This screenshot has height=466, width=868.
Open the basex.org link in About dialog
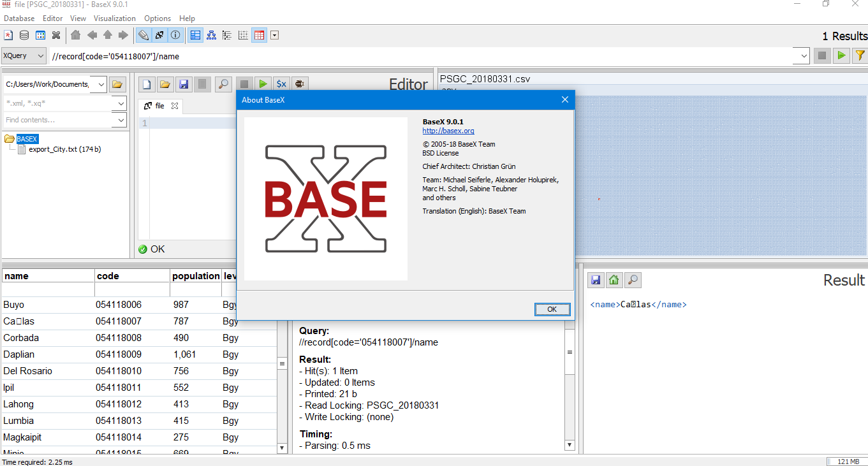click(448, 131)
